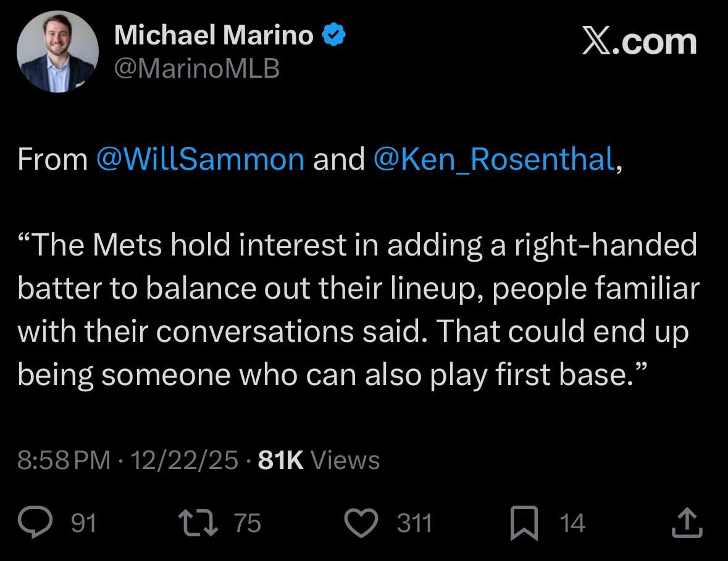
Task: Click the @MarinoMLB handle
Action: click(x=198, y=69)
